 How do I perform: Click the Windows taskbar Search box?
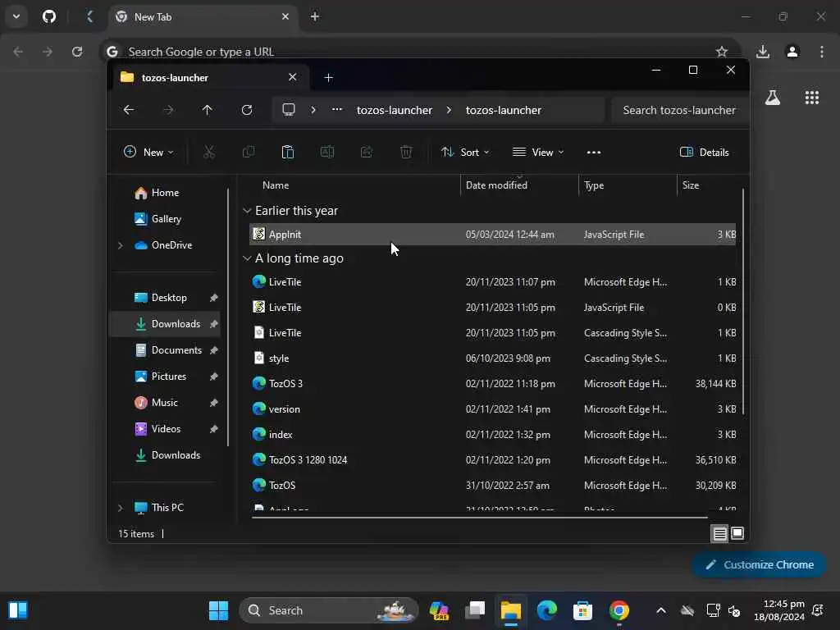tap(328, 610)
